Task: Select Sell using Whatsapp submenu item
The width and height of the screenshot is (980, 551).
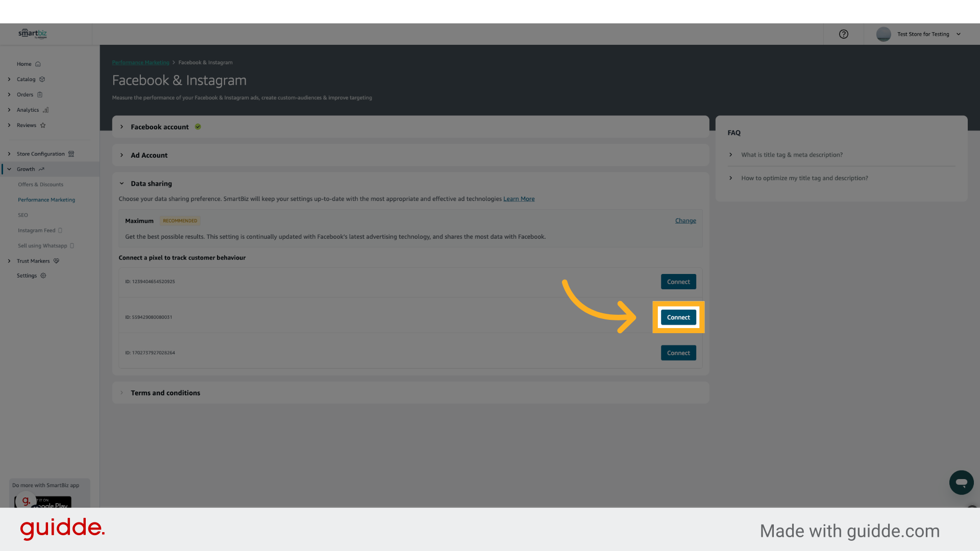Action: point(42,245)
